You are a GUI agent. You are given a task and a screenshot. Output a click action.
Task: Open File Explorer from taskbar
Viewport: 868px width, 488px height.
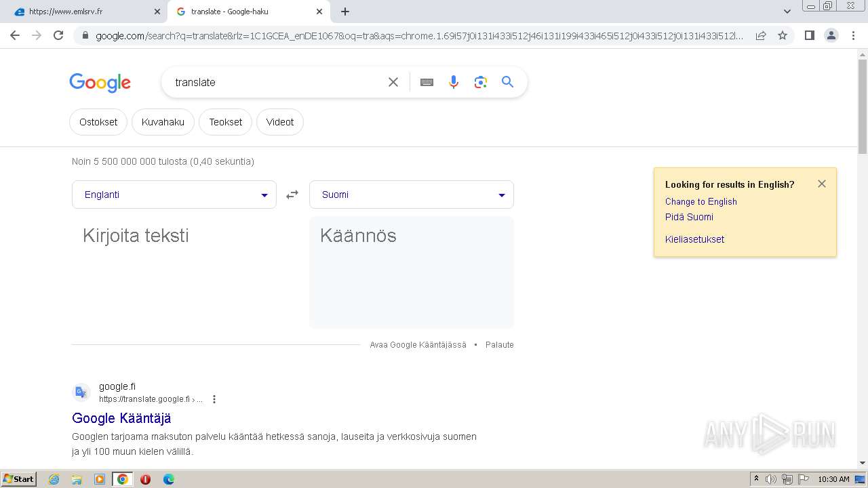pyautogui.click(x=77, y=479)
